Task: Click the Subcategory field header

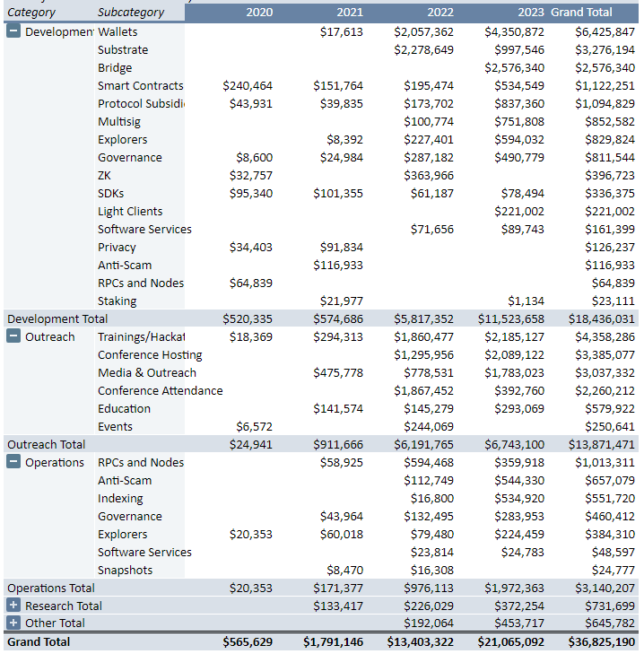Action: pos(131,13)
